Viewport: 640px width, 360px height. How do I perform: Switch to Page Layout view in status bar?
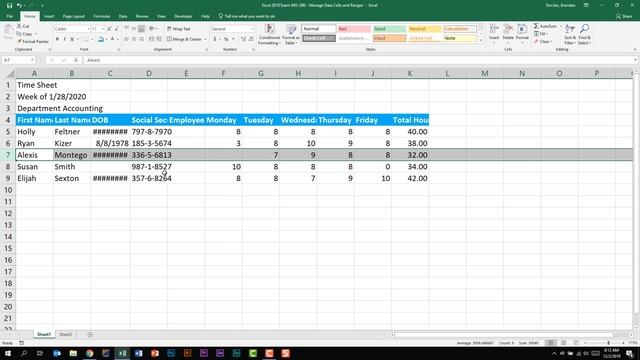tap(564, 343)
